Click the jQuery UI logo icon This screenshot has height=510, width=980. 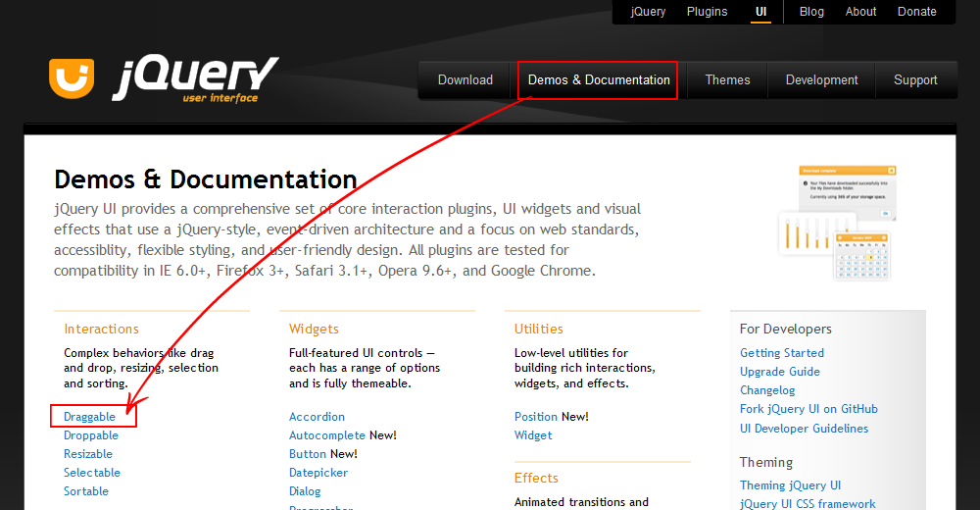pos(72,78)
